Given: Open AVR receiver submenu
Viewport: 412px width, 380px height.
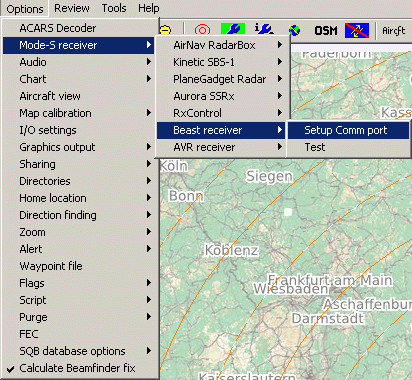Looking at the screenshot, I should click(x=221, y=147).
